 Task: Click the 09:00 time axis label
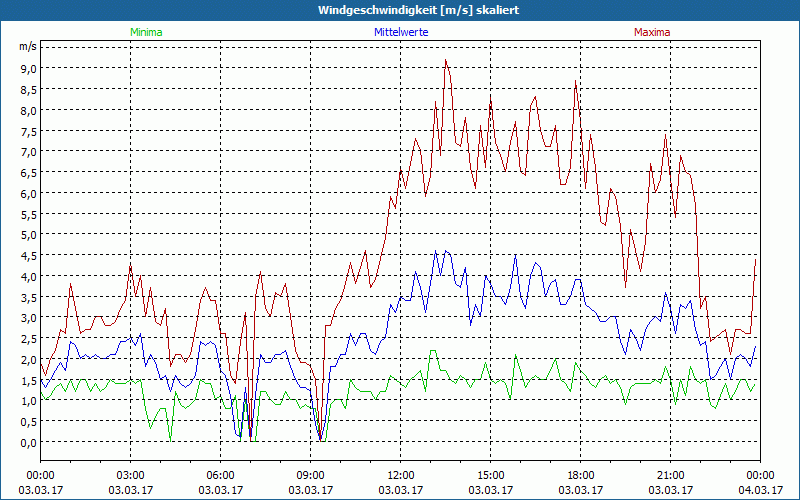pos(311,475)
